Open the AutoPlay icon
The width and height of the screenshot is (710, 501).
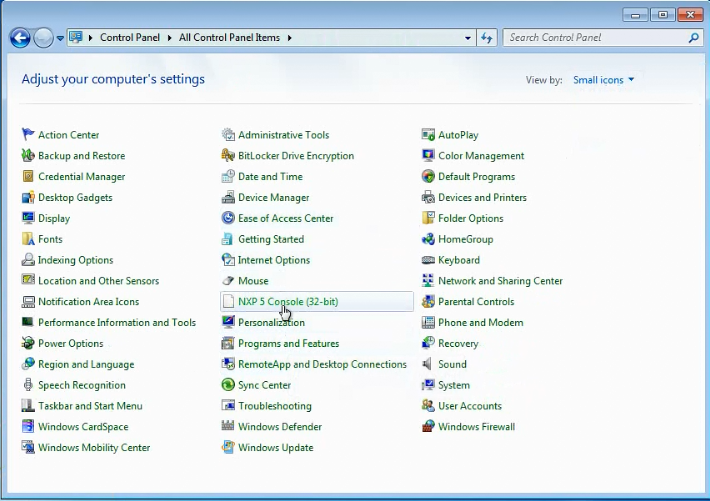428,134
